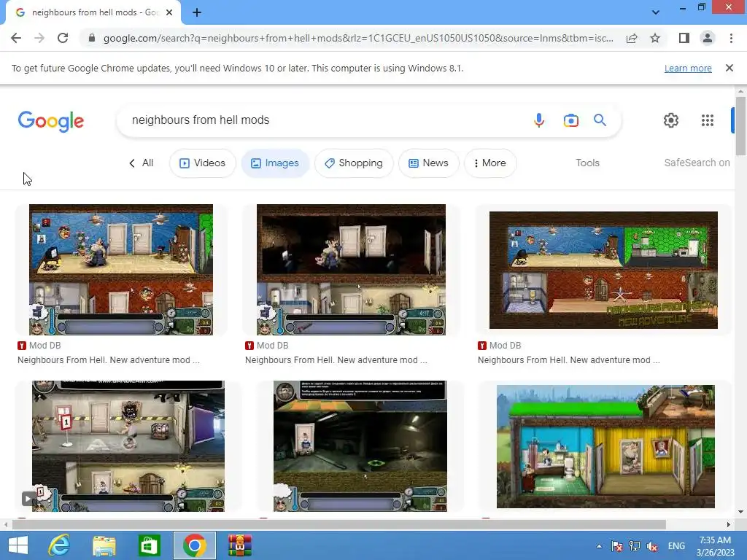Search by image with camera icon

570,120
